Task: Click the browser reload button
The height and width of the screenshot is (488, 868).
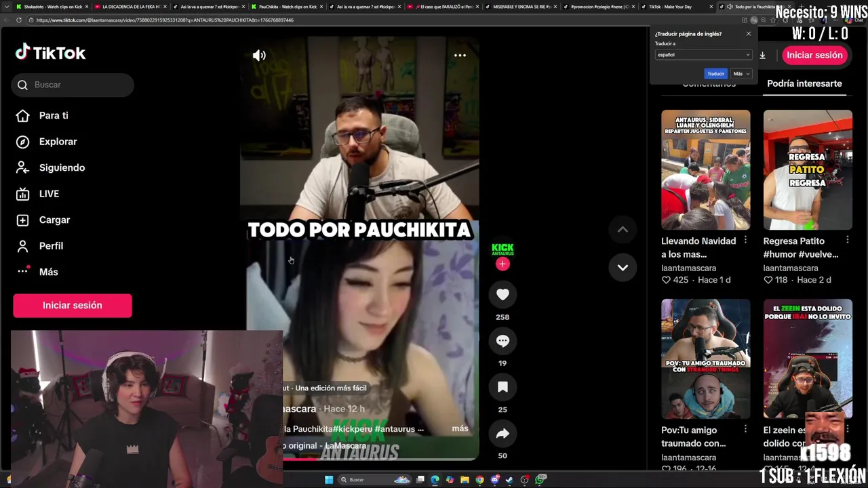Action: point(20,20)
